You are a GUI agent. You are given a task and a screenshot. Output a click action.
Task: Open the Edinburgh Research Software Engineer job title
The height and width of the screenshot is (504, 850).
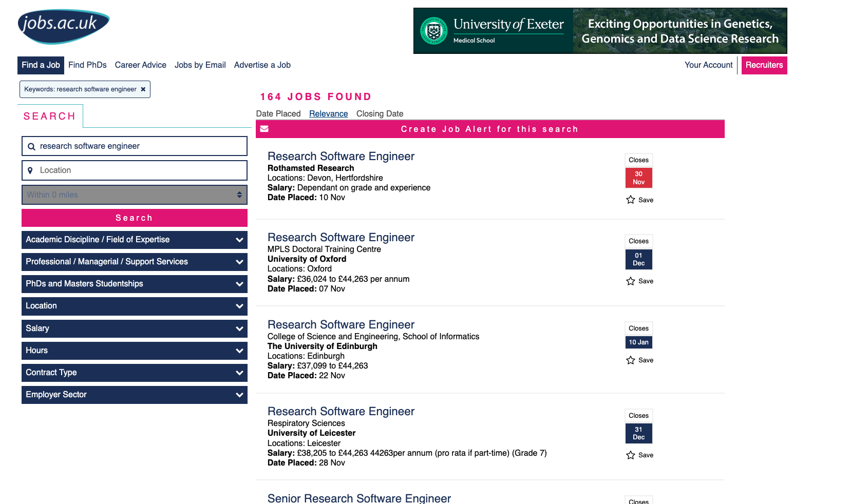pyautogui.click(x=341, y=325)
